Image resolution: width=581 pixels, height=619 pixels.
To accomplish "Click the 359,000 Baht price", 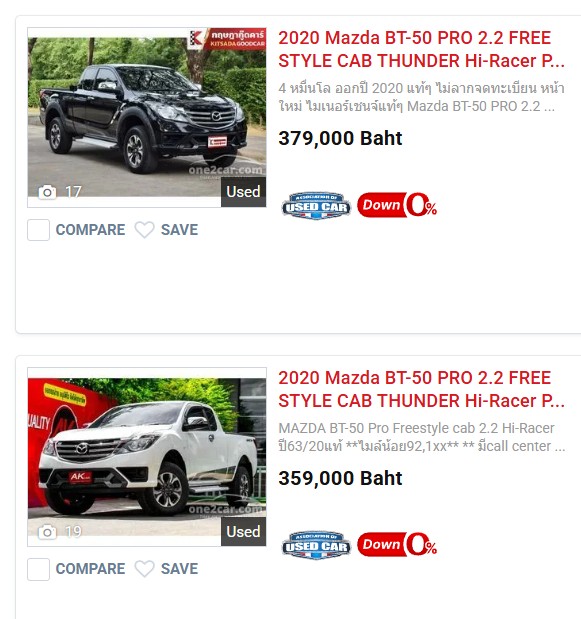I will coord(340,478).
